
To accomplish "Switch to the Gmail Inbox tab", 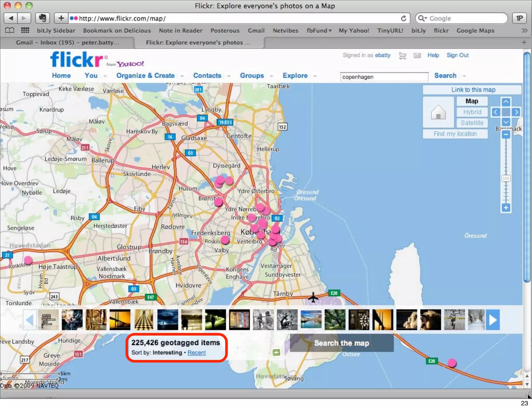I will pyautogui.click(x=68, y=43).
